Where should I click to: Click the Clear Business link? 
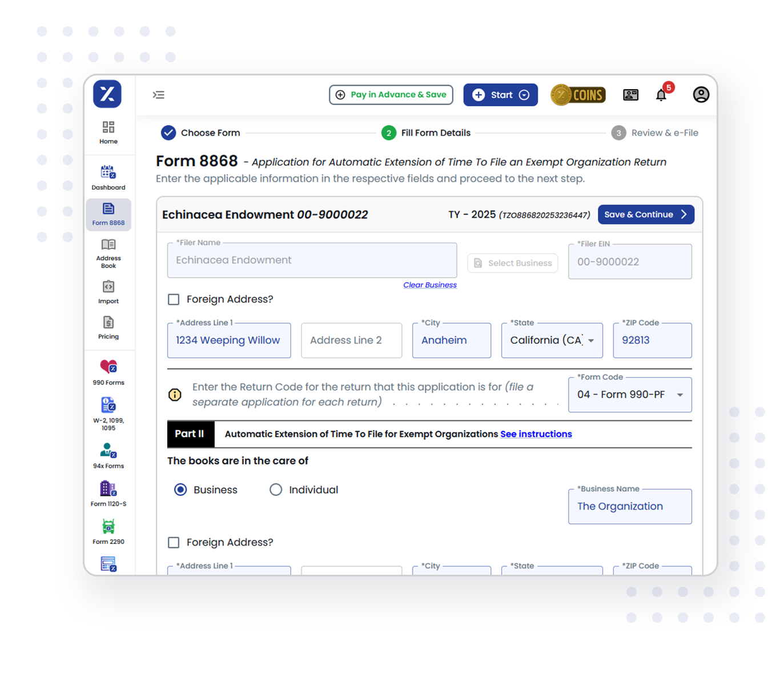(x=429, y=285)
